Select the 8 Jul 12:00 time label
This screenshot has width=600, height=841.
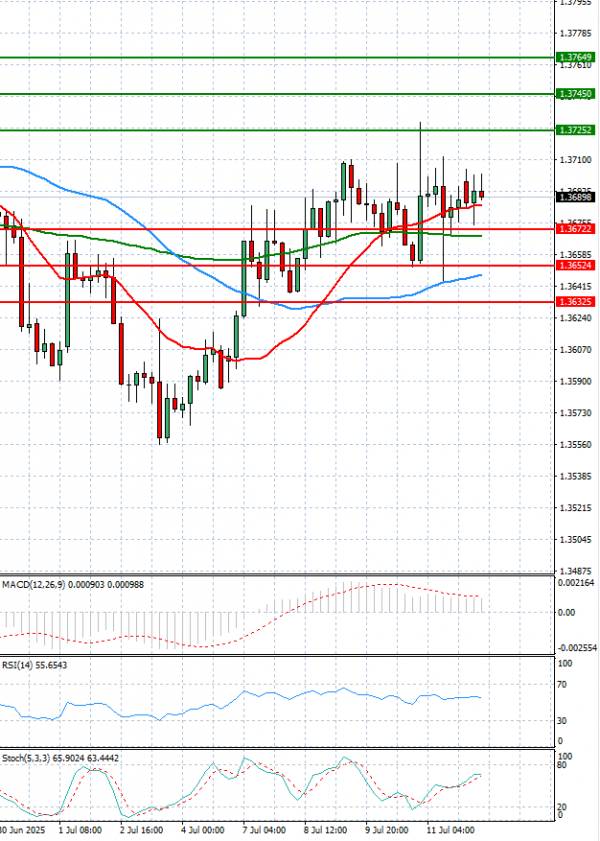pyautogui.click(x=325, y=830)
